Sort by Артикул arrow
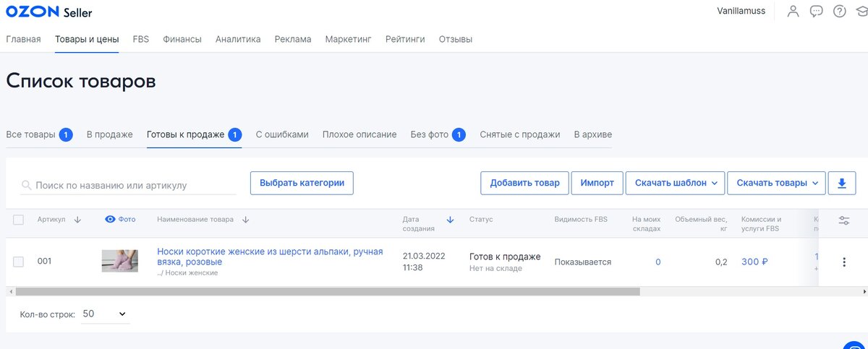The width and height of the screenshot is (868, 349). tap(77, 220)
